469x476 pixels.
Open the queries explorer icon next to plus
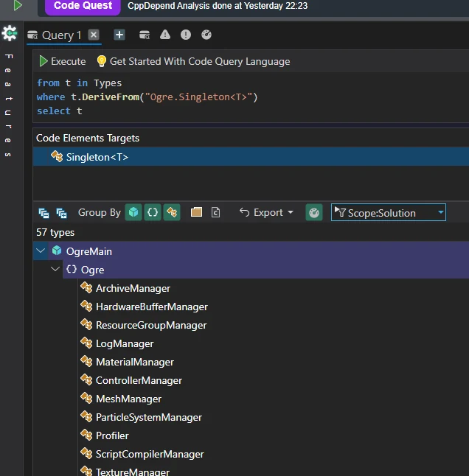click(145, 35)
